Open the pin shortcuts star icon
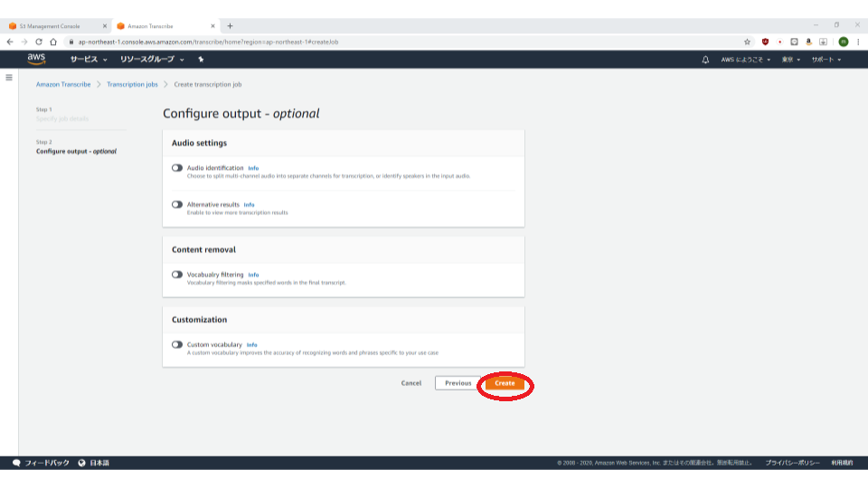Image resolution: width=868 pixels, height=488 pixels. (x=201, y=60)
